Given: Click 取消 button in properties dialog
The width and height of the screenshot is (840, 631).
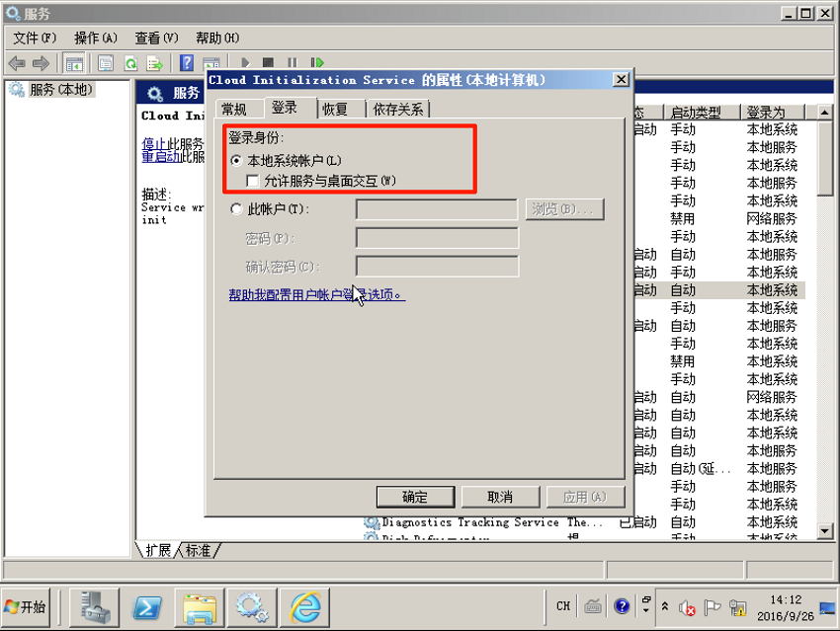Looking at the screenshot, I should (x=500, y=498).
